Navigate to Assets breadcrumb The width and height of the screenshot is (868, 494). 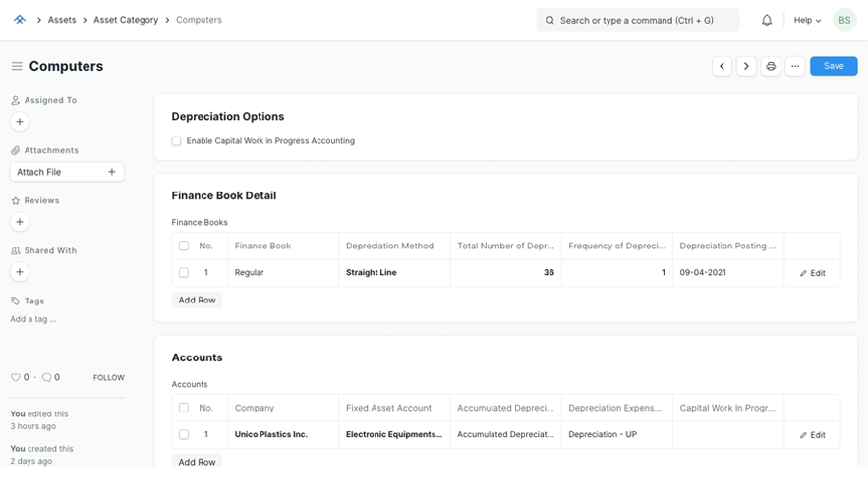pos(62,20)
